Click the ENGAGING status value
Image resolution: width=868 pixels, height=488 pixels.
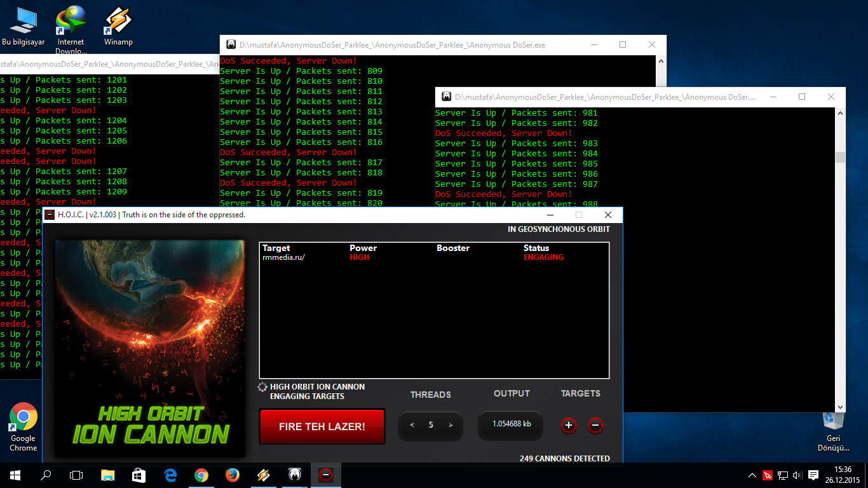[543, 257]
